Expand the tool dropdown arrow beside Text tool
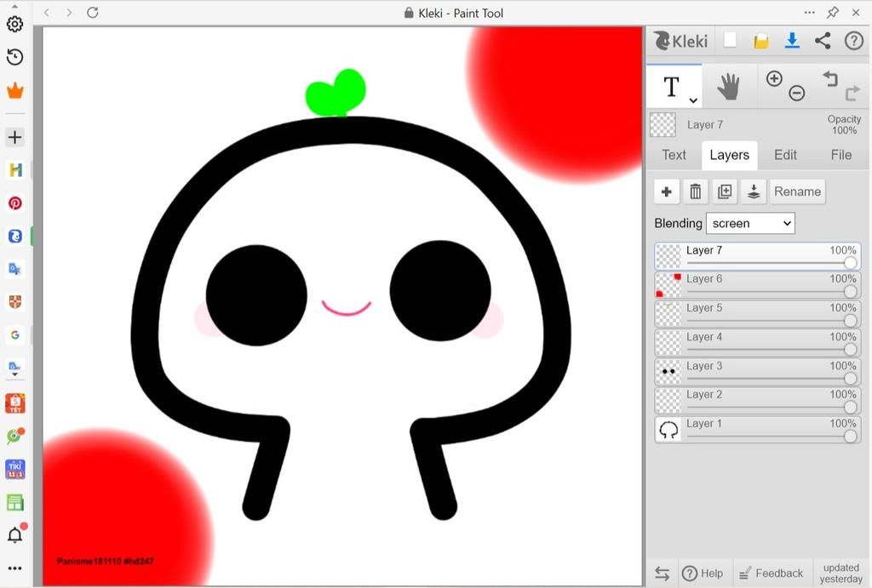This screenshot has width=872, height=588. [693, 100]
